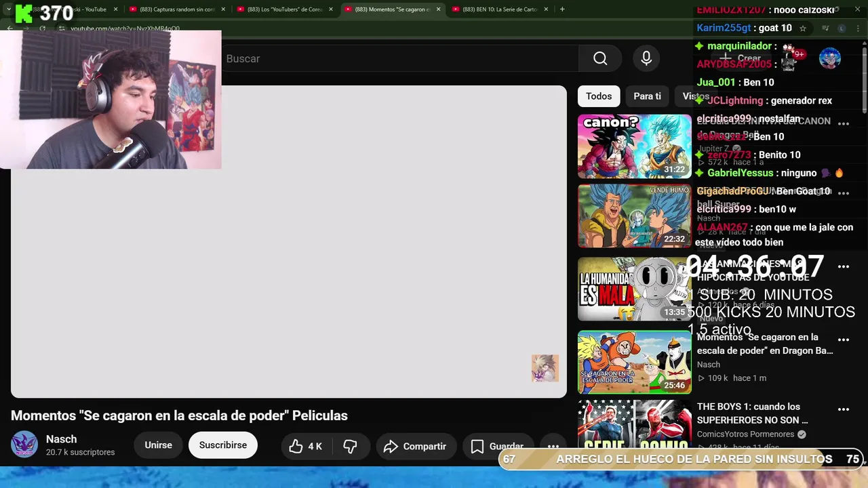
Task: Click the Buscar search field
Action: 400,58
